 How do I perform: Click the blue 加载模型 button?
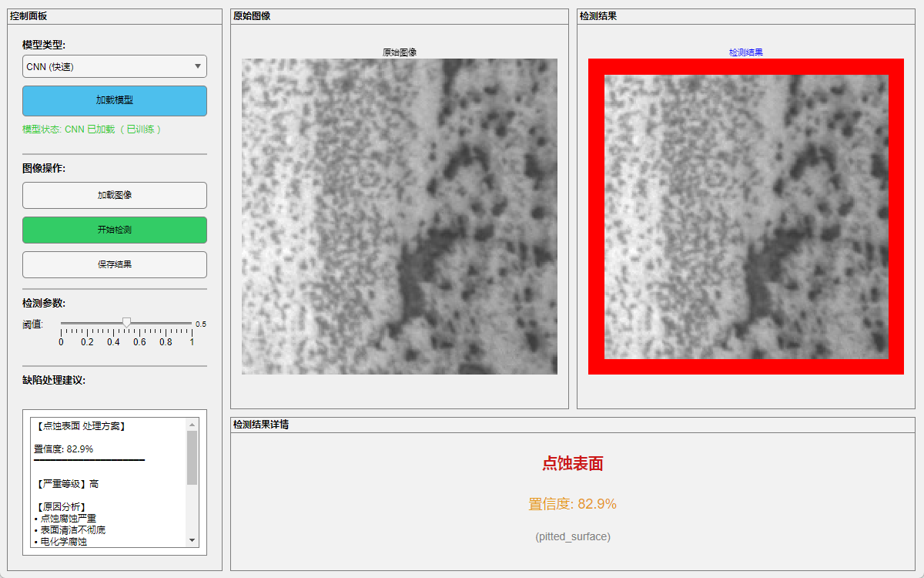click(115, 100)
